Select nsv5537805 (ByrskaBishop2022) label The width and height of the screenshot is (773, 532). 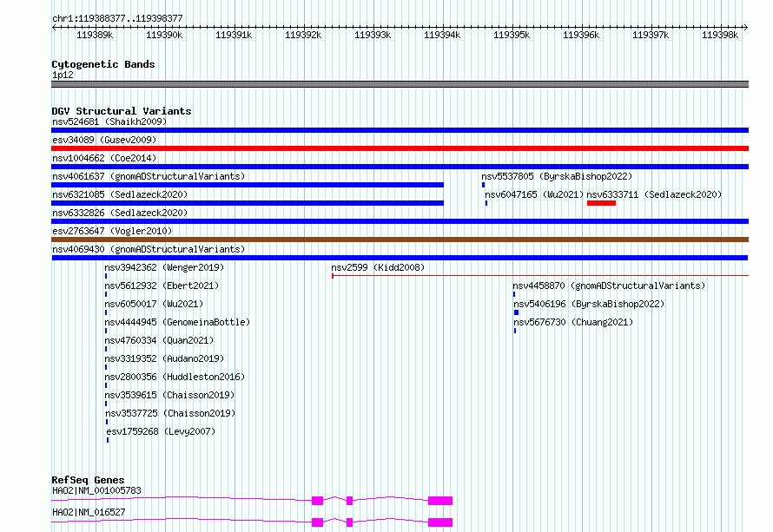coord(557,176)
